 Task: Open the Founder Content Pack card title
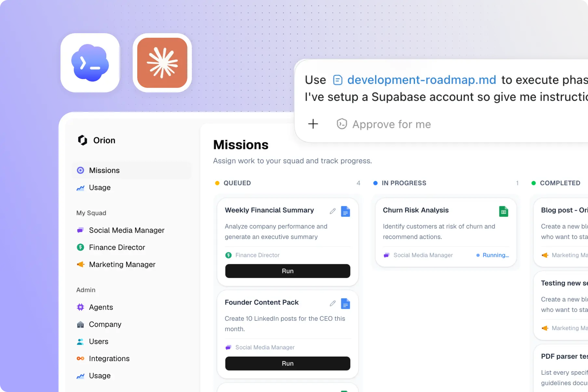click(261, 302)
